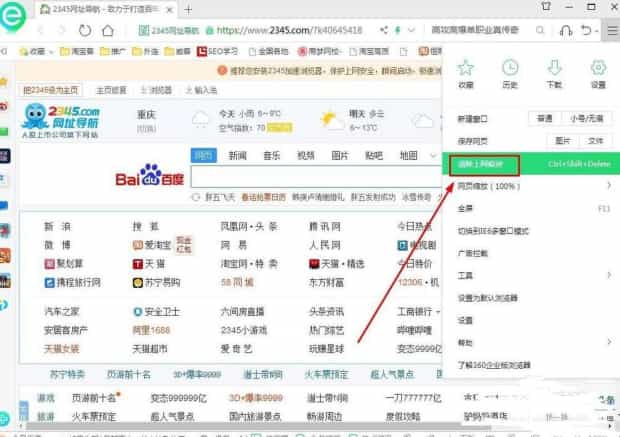
Task: Select 全屏 fullscreen menu entry
Action: point(531,208)
